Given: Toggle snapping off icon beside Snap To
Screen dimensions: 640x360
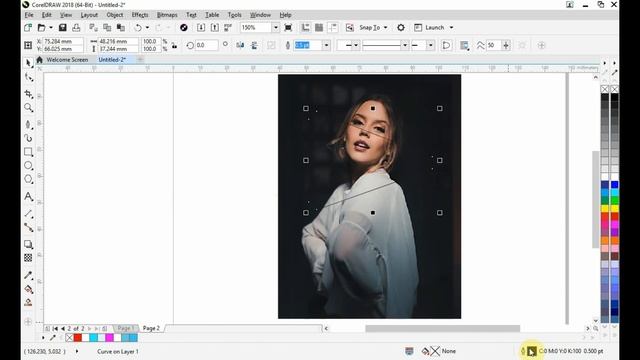Looking at the screenshot, I should pos(350,27).
